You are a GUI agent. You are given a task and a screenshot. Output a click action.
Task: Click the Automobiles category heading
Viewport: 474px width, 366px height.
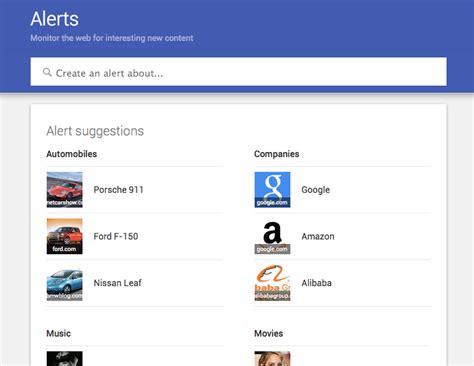[x=72, y=154]
